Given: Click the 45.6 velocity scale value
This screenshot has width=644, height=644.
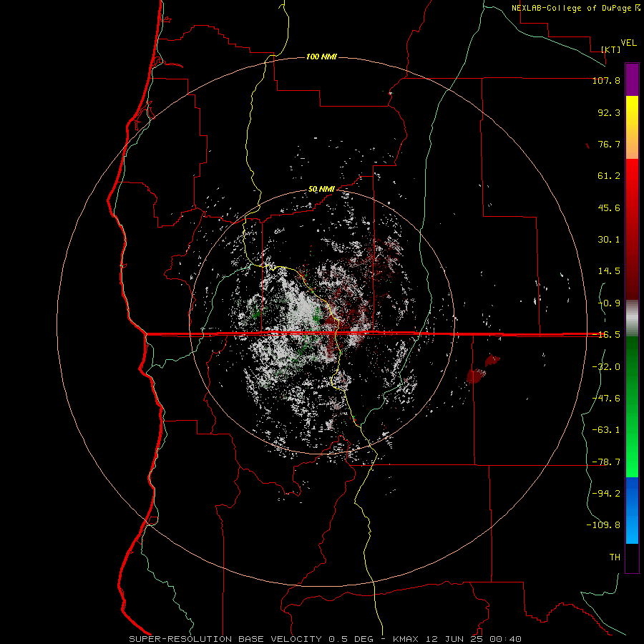Looking at the screenshot, I should point(609,208).
